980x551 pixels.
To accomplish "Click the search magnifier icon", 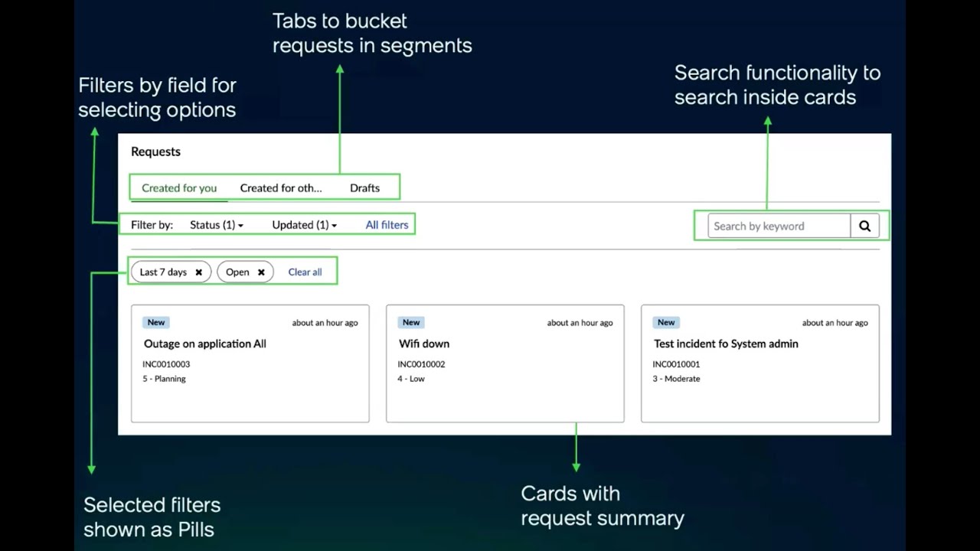I will tap(864, 226).
